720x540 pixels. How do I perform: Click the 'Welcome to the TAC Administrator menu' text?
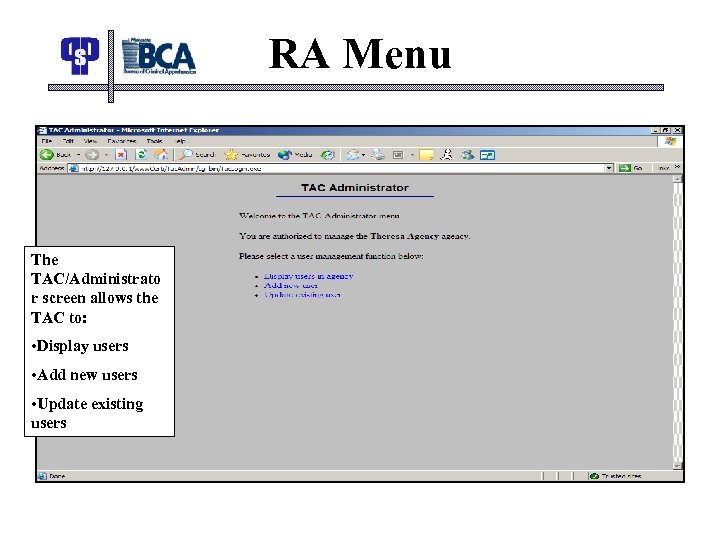[x=319, y=215]
